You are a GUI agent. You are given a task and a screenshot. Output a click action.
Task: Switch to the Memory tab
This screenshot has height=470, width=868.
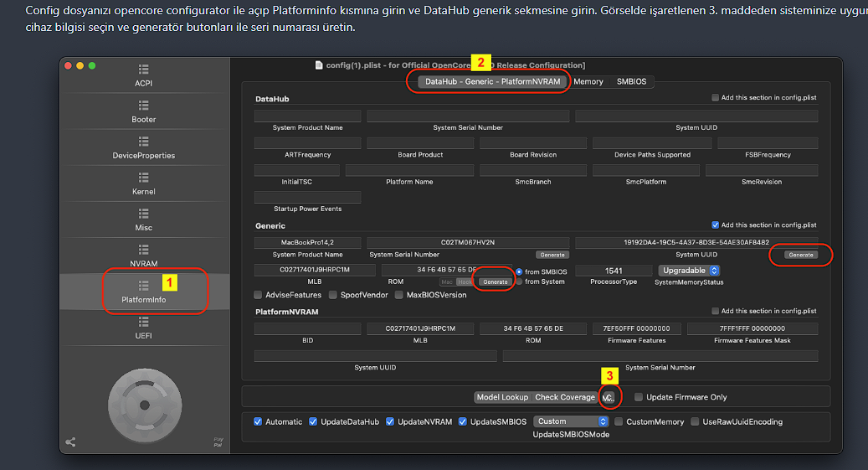588,81
